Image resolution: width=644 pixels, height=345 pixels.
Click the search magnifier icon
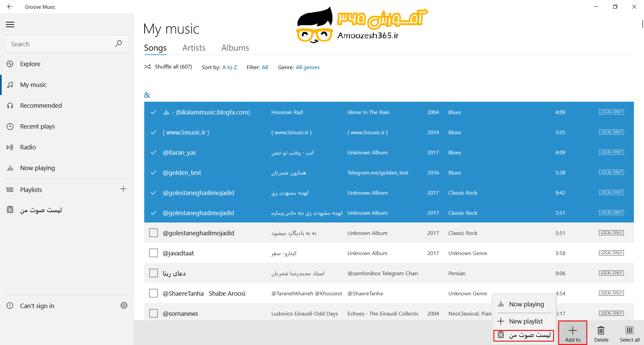pyautogui.click(x=118, y=44)
